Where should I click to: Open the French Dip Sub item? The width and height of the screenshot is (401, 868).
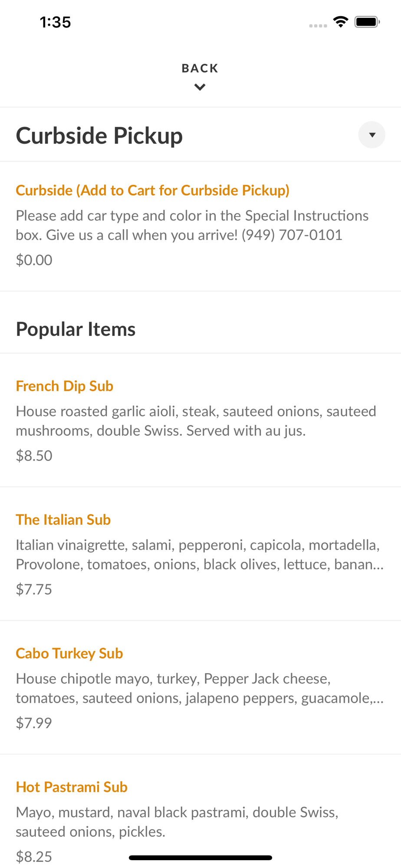click(x=65, y=386)
